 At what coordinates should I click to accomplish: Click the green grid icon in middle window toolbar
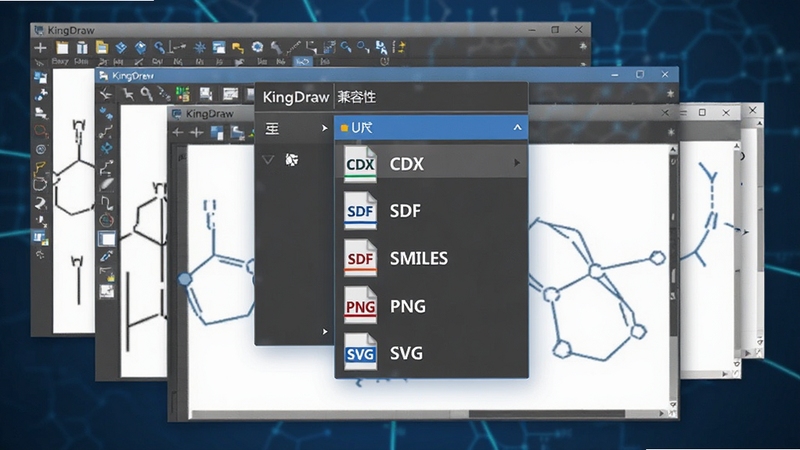click(183, 94)
